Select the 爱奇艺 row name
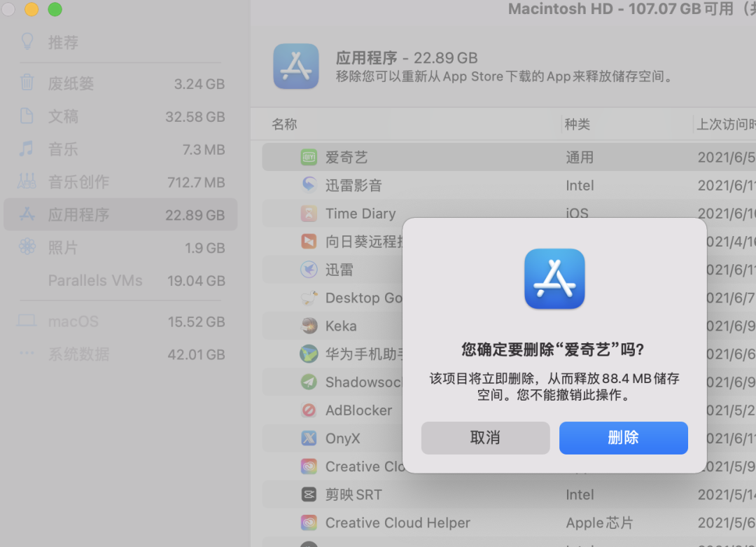 click(346, 158)
